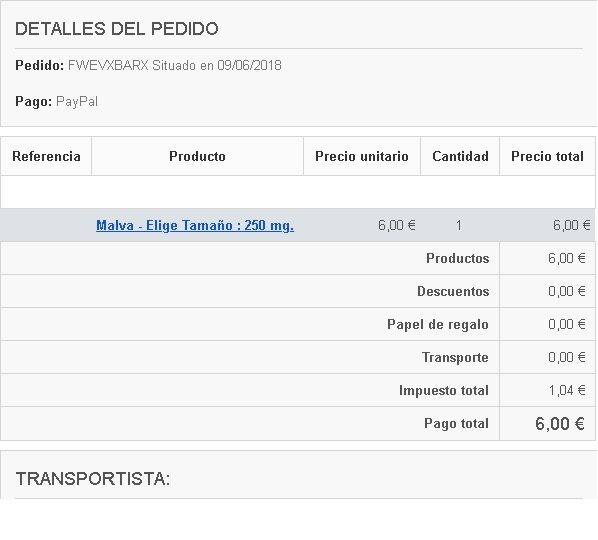Click the Pago total 6,00 € amount
The height and width of the screenshot is (540, 598).
(560, 423)
